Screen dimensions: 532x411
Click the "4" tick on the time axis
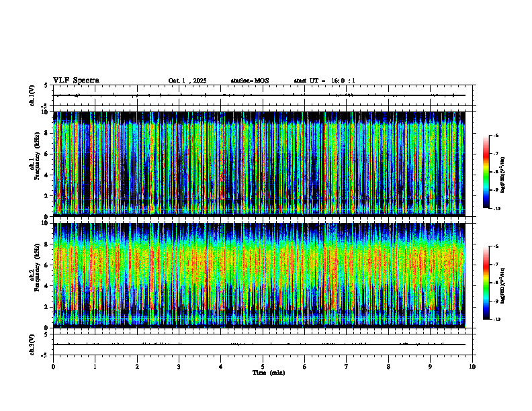(x=221, y=367)
